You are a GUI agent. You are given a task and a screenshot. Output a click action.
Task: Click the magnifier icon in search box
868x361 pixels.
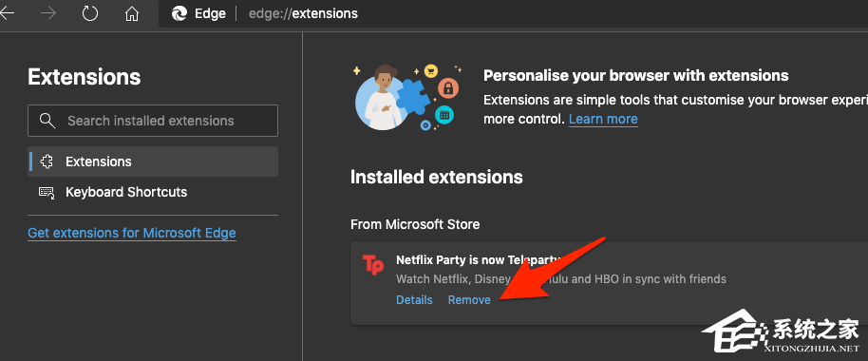(47, 120)
